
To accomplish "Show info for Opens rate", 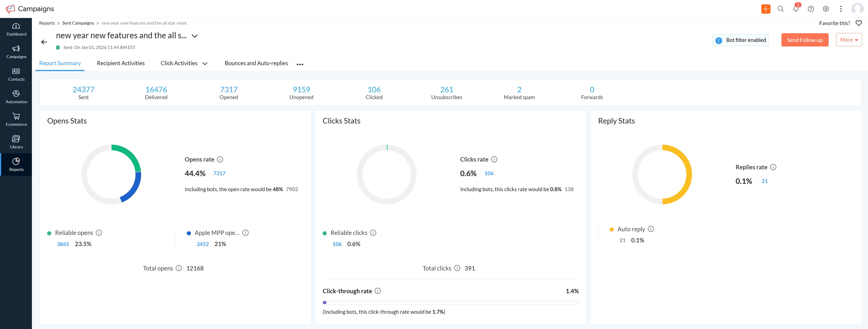I will click(220, 159).
